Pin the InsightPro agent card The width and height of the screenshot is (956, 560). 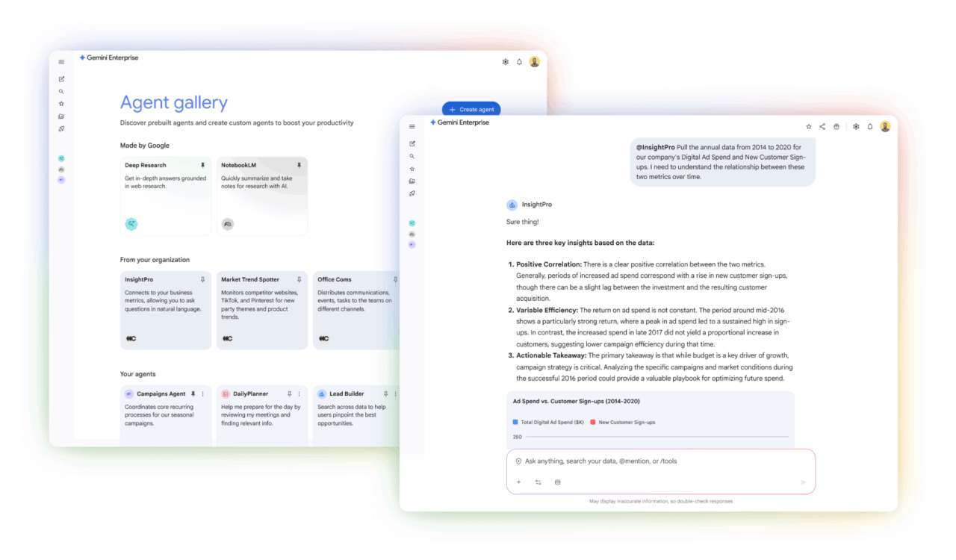(x=202, y=279)
